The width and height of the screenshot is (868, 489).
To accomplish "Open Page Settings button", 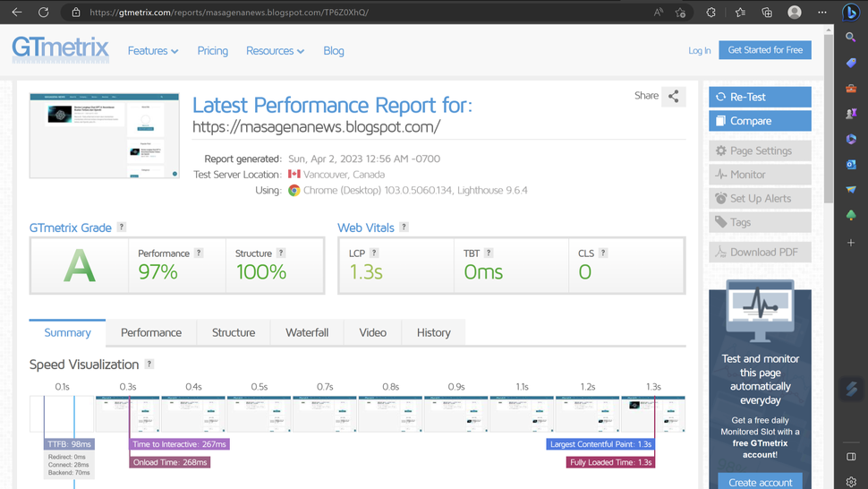I will pos(760,150).
